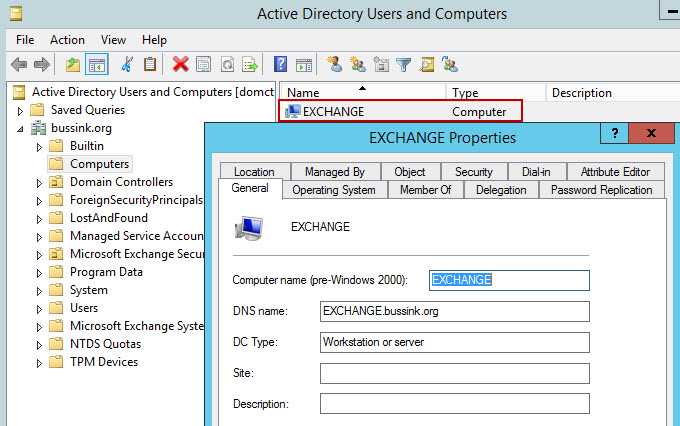
Task: Sort by the Type column header
Action: point(496,92)
